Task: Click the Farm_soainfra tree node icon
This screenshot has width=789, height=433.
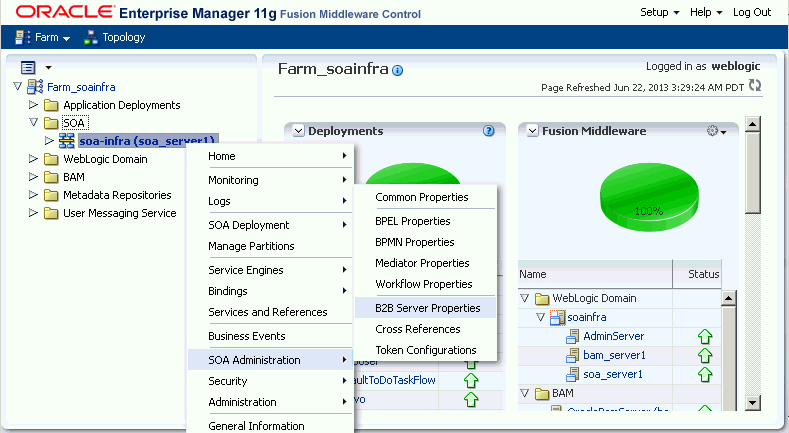Action: 35,86
